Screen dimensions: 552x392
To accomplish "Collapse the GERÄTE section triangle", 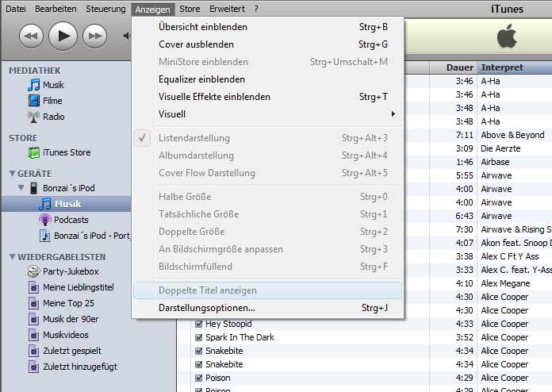I will click(13, 174).
